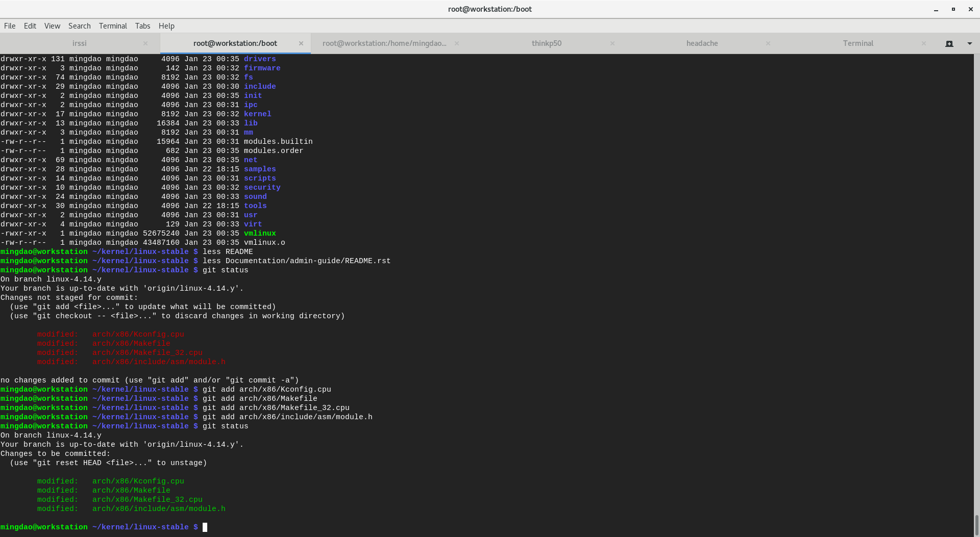Click the terminal vertical scrollbar thumb

(x=976, y=525)
